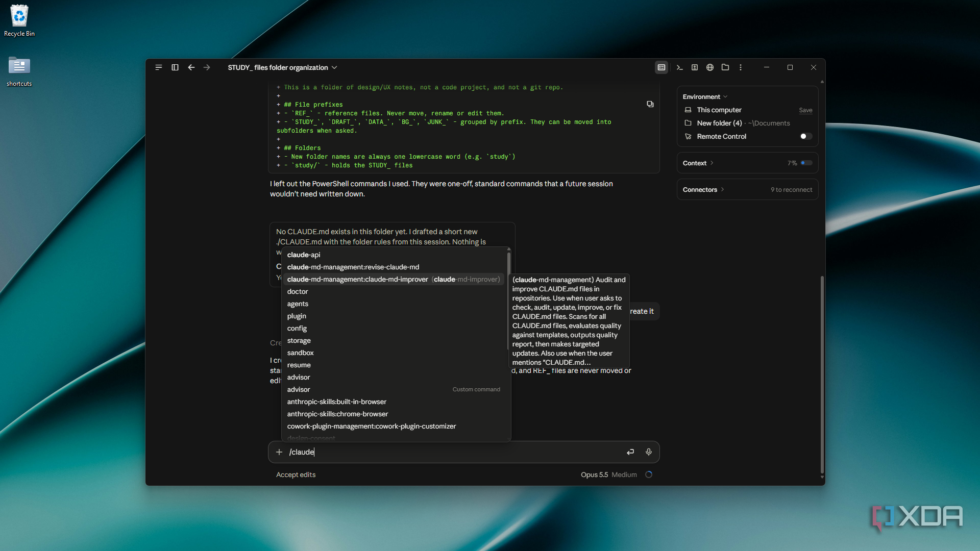Click Accept edits mode button
980x551 pixels.
(296, 474)
